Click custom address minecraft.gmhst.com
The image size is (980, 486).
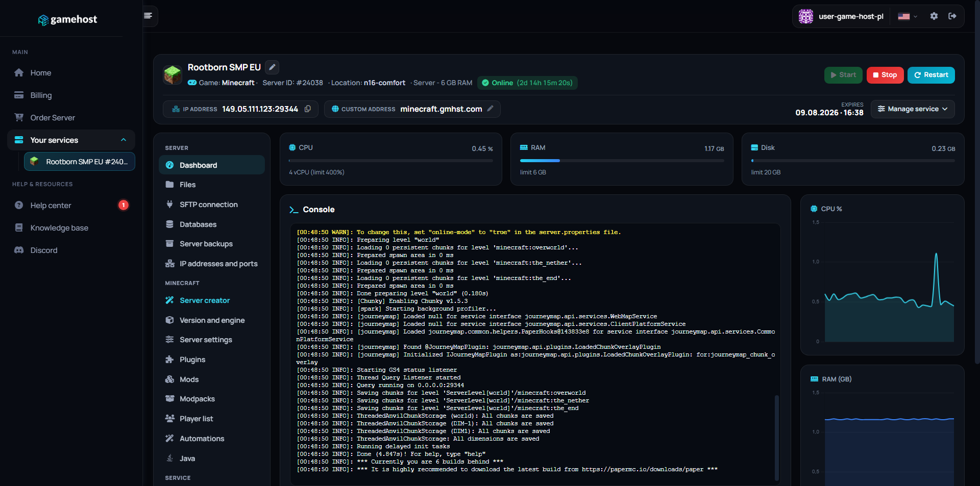[x=441, y=109]
